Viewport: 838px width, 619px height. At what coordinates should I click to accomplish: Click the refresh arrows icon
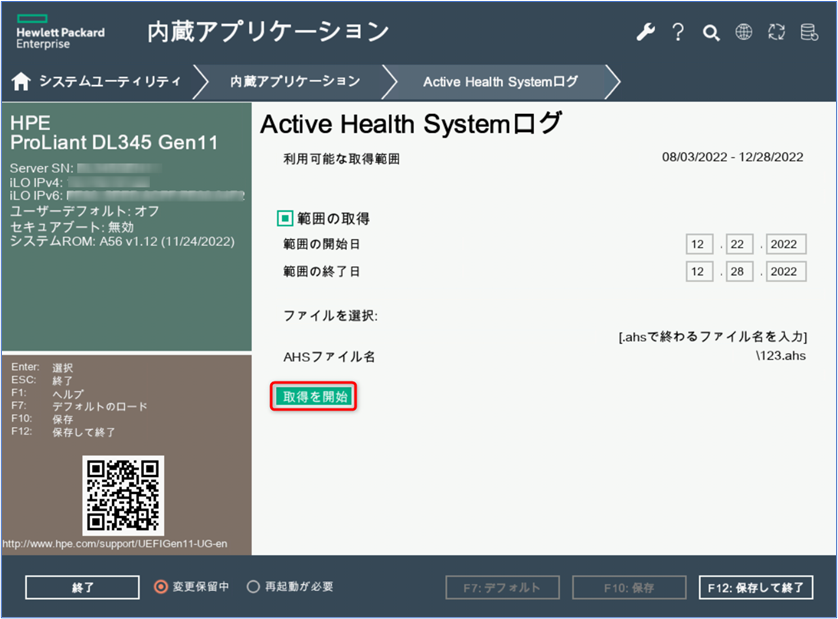coord(777,31)
